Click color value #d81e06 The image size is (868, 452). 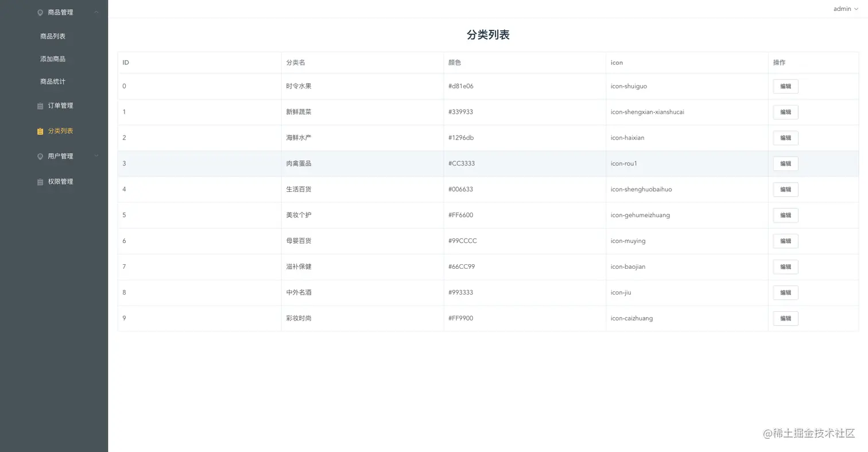click(461, 86)
